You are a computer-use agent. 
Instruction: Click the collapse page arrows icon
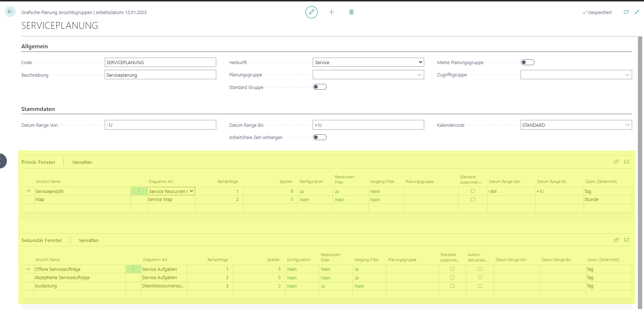(x=637, y=12)
